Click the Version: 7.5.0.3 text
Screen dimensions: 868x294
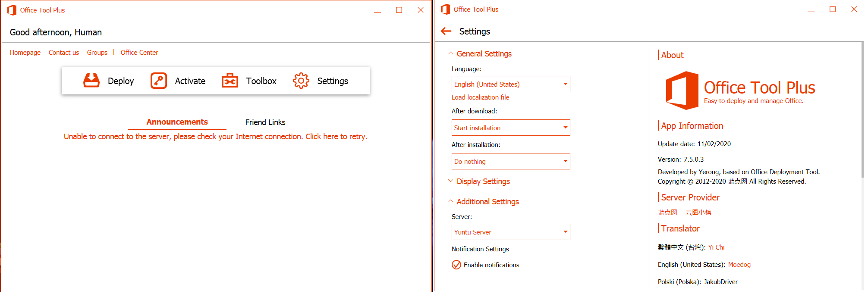point(681,160)
